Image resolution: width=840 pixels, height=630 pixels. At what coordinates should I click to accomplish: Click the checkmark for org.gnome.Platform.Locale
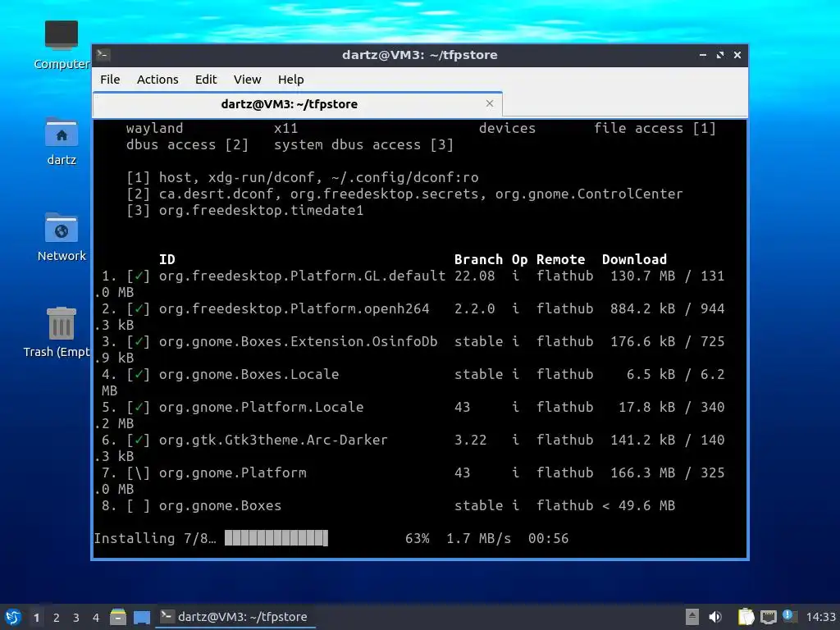pos(138,407)
